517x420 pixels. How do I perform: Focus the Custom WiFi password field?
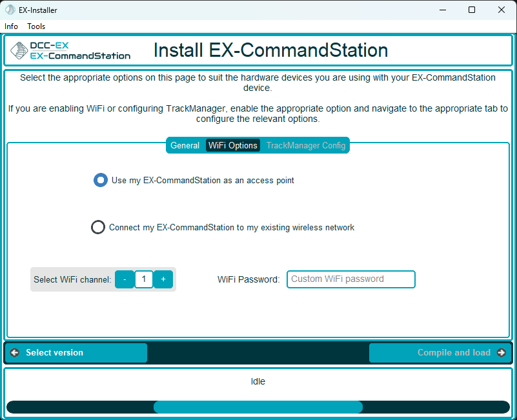pos(351,279)
